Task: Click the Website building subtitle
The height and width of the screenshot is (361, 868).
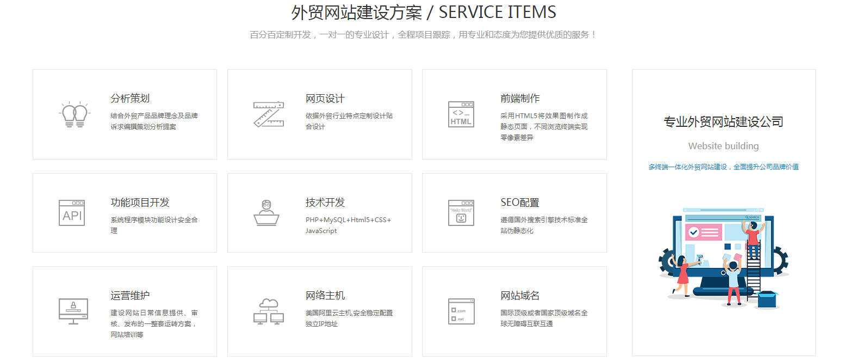Action: (723, 146)
